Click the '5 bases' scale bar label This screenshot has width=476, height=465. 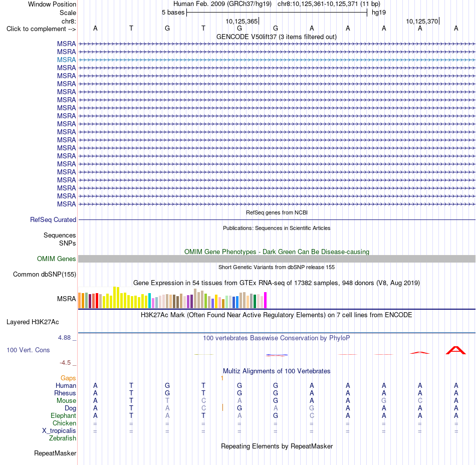click(x=173, y=13)
